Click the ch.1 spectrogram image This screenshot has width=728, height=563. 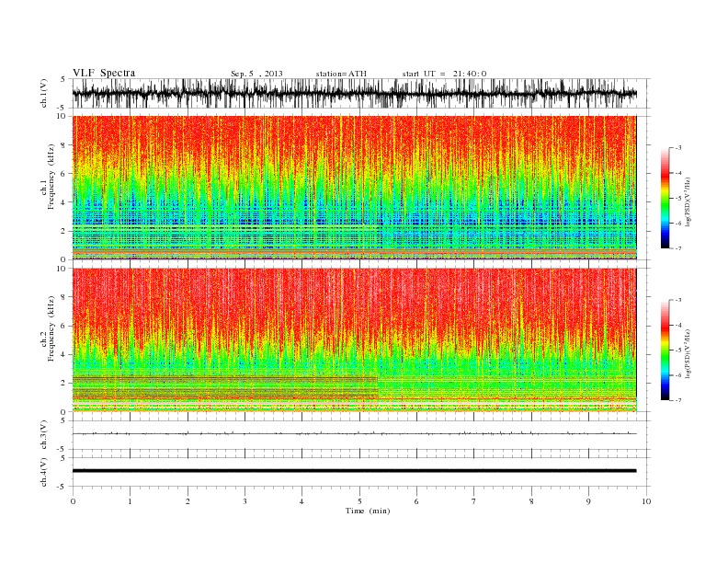(354, 188)
